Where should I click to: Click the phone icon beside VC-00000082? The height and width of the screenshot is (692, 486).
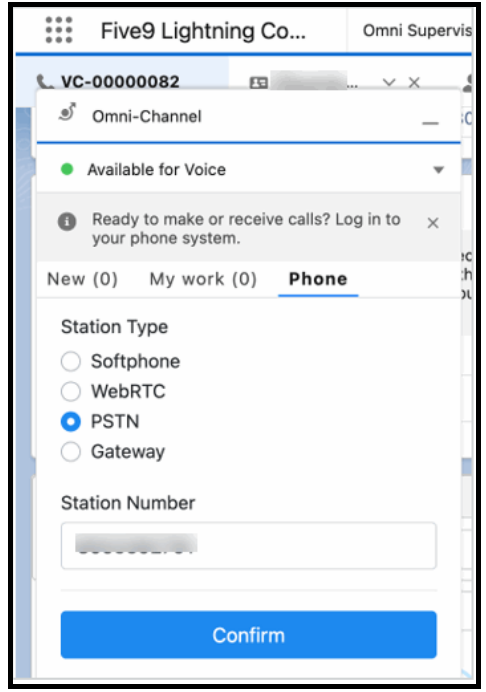pyautogui.click(x=44, y=82)
